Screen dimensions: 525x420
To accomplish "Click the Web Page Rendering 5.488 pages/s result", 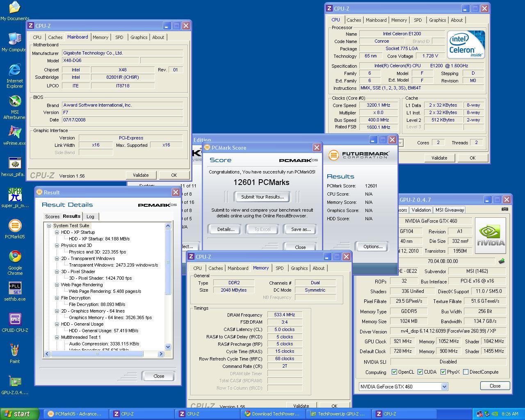I will coord(105,291).
